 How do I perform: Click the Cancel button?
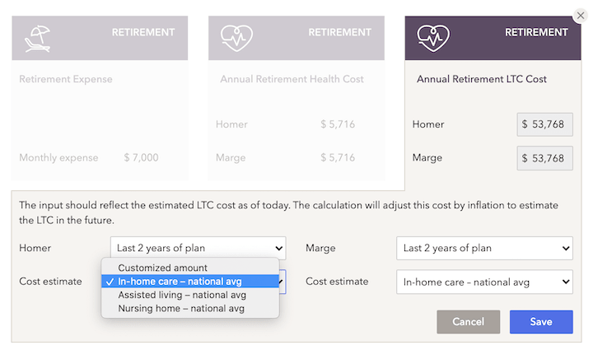tap(468, 322)
